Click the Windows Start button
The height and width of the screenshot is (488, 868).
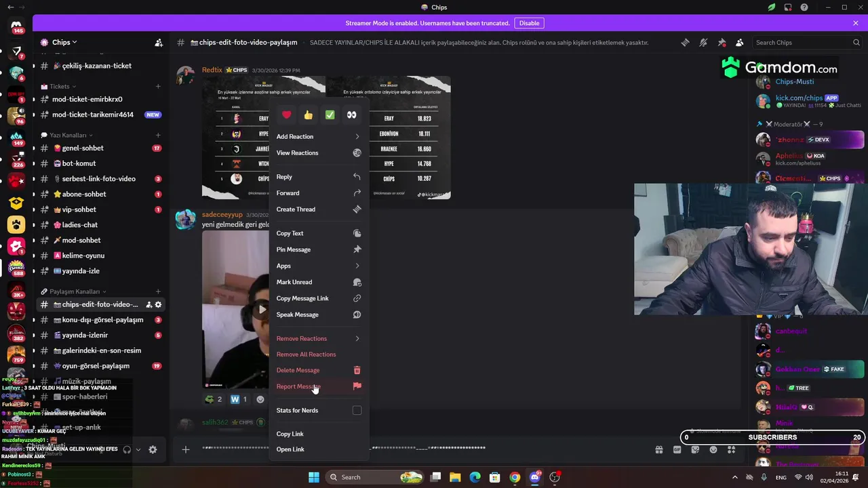coord(313,477)
